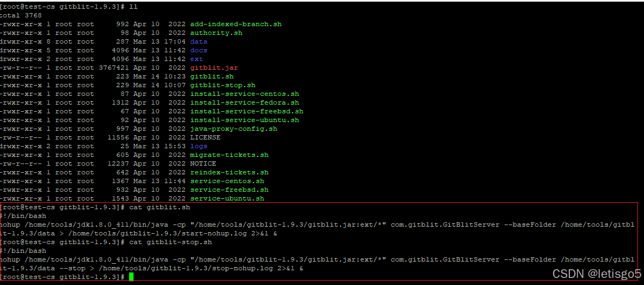Click the NOTICE file name
This screenshot has height=285, width=644.
pos(203,163)
